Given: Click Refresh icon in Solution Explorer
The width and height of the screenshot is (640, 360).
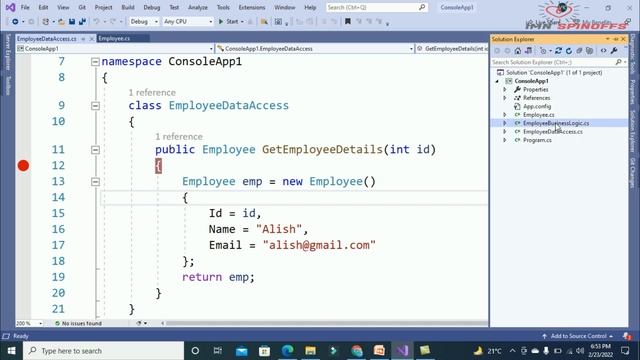Looking at the screenshot, I should tap(569, 51).
